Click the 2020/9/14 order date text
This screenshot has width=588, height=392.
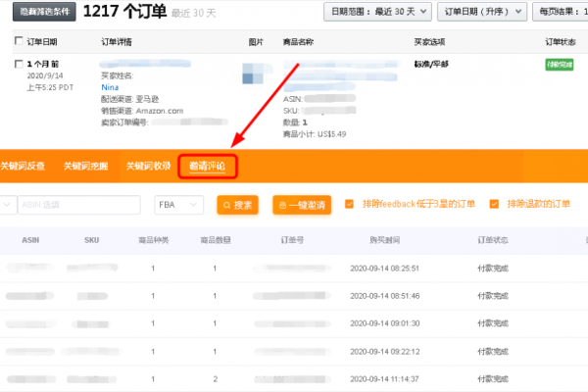coord(45,75)
